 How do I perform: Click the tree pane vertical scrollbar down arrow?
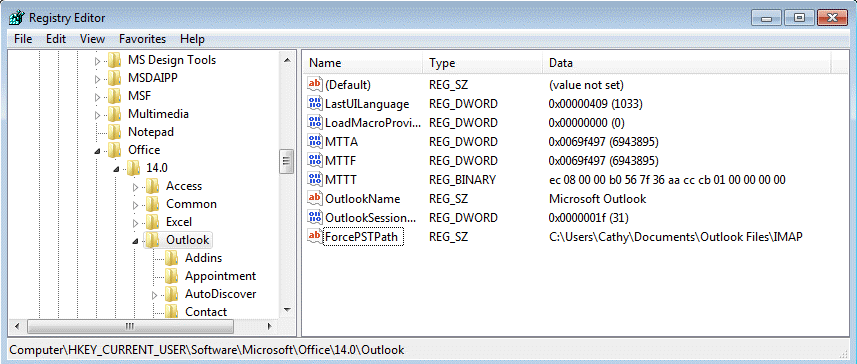click(x=287, y=309)
